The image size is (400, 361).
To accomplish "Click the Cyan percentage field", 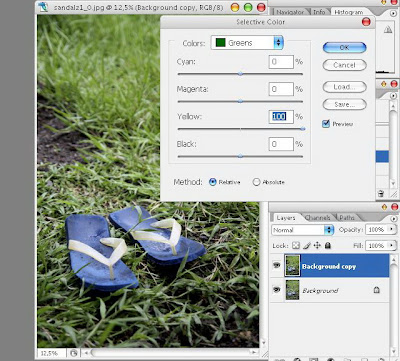I will (281, 62).
